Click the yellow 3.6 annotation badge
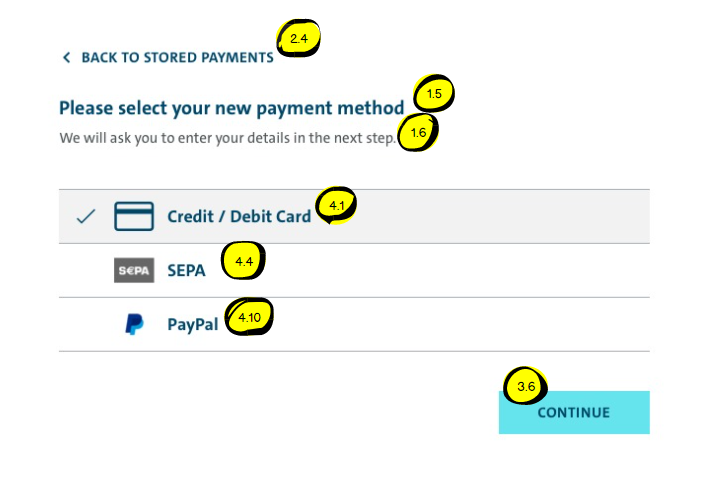This screenshot has width=709, height=490. point(526,387)
